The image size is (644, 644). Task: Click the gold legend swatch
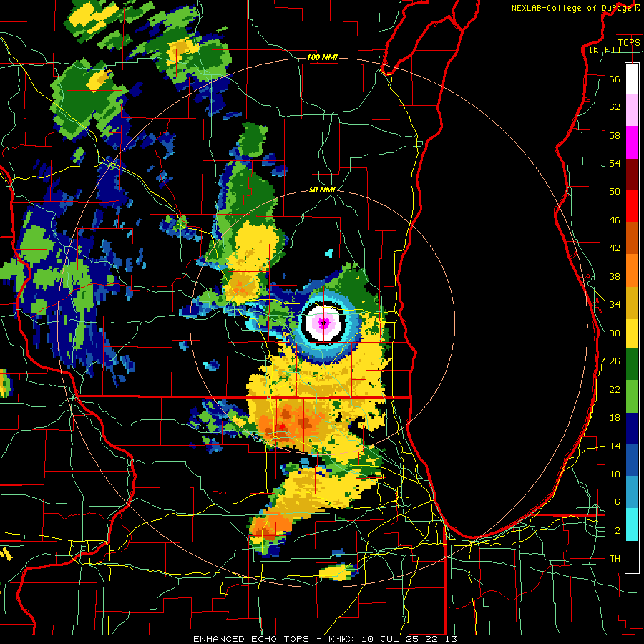pyautogui.click(x=632, y=303)
